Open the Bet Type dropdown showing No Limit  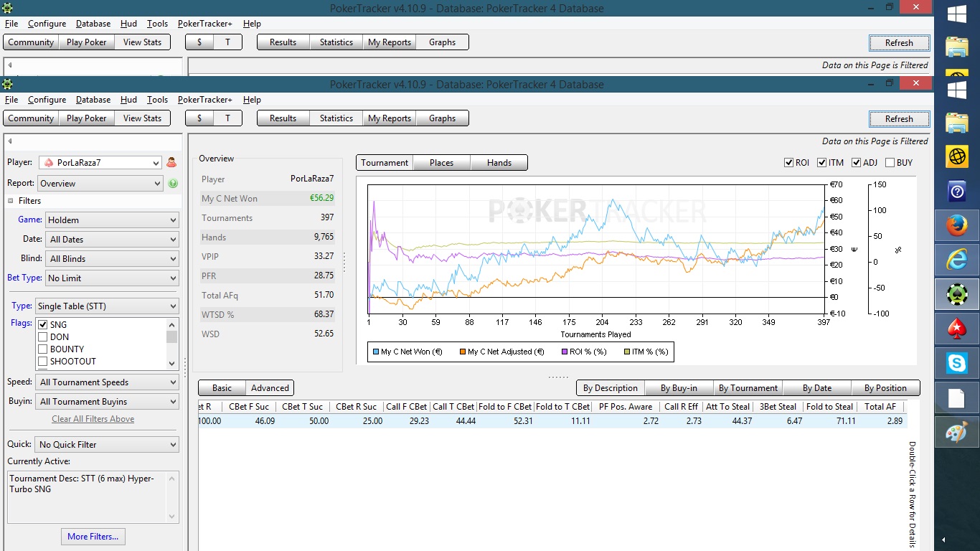[x=112, y=278]
